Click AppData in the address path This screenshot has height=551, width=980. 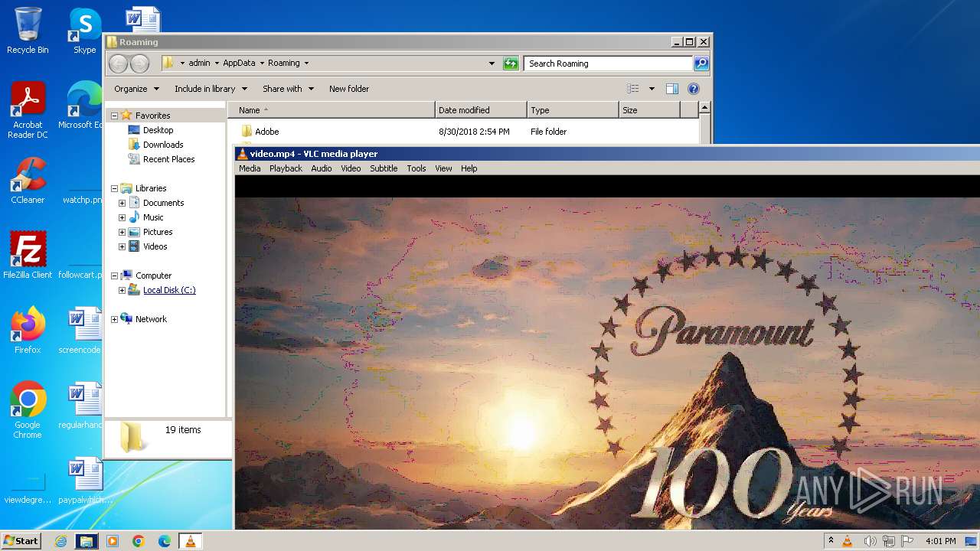click(x=239, y=64)
